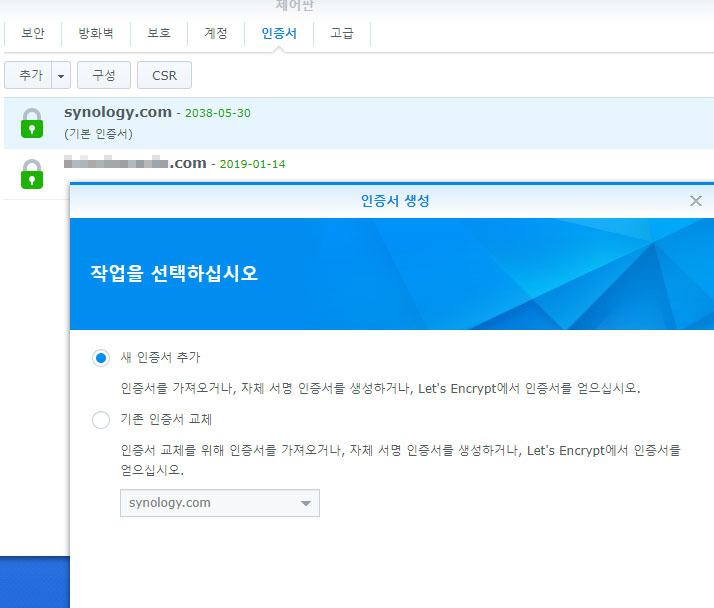Click the green lock icon for synology.com
714x608 pixels.
[x=32, y=123]
